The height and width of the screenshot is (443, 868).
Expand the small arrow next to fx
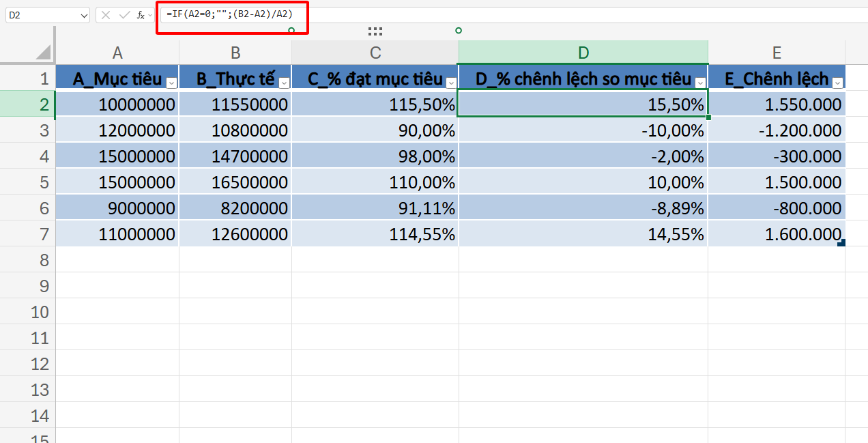click(150, 15)
